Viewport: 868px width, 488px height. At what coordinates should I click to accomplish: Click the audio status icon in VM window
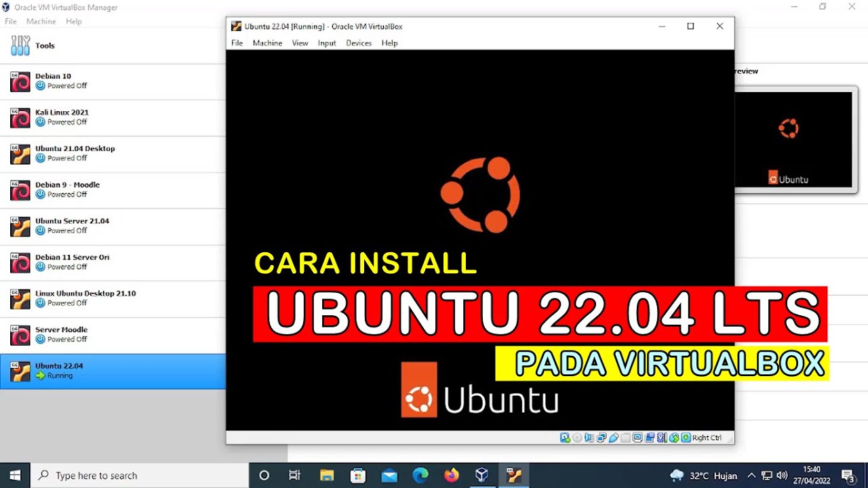[x=589, y=438]
